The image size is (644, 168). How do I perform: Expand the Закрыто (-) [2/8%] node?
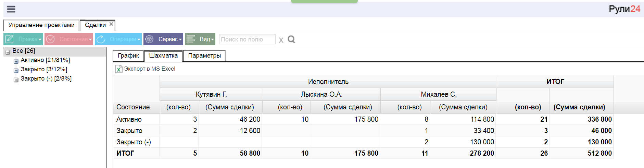pos(16,80)
